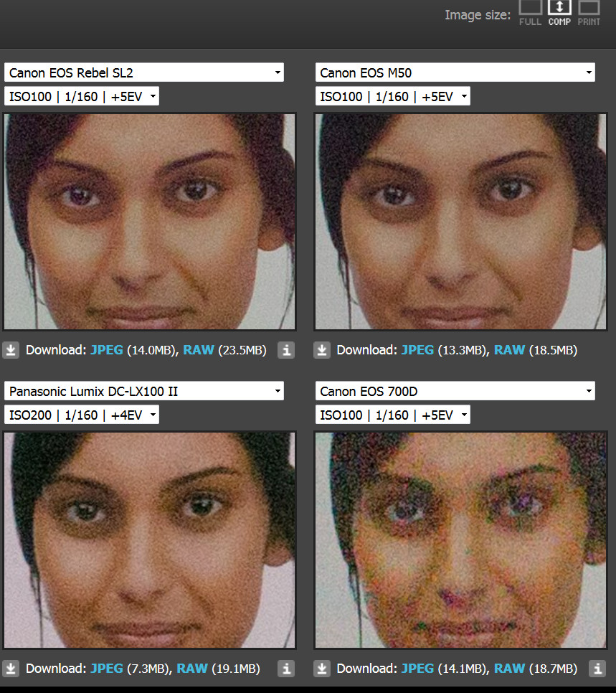Viewport: 616px width, 693px height.
Task: Open info icon for Lumix LX100 II sample
Action: click(286, 669)
